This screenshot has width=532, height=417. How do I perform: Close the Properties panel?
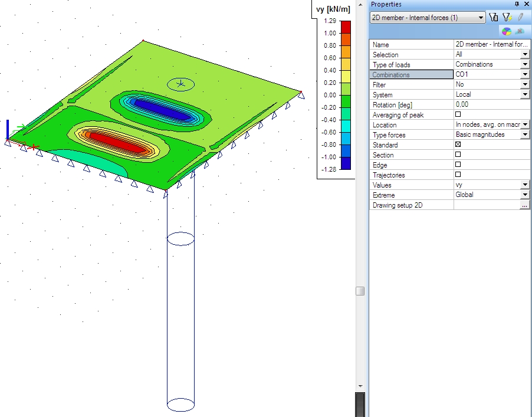coord(526,4)
